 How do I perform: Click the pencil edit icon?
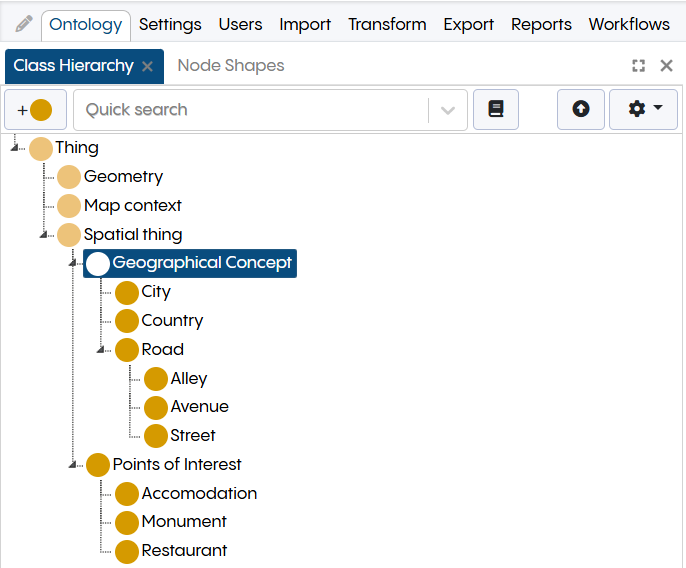pyautogui.click(x=24, y=24)
